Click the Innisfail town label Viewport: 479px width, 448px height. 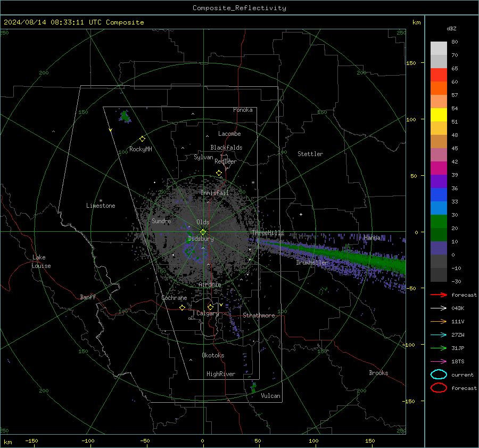click(215, 193)
